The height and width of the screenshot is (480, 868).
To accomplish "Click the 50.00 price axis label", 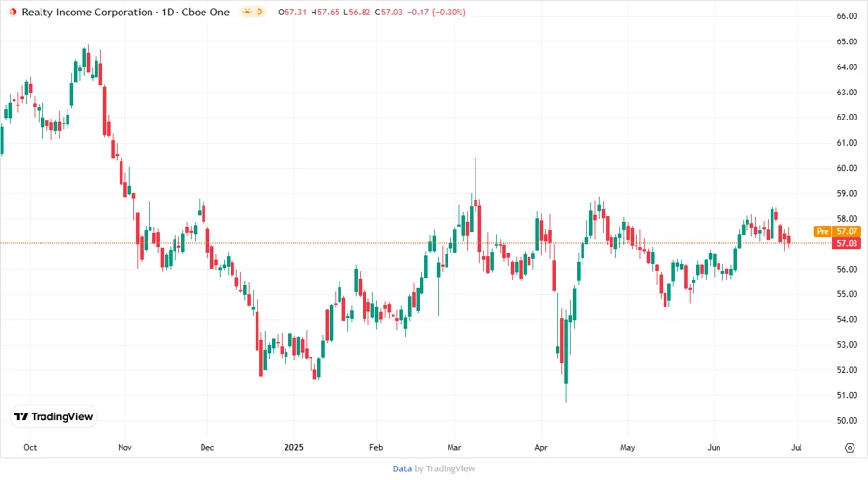I will tap(847, 421).
